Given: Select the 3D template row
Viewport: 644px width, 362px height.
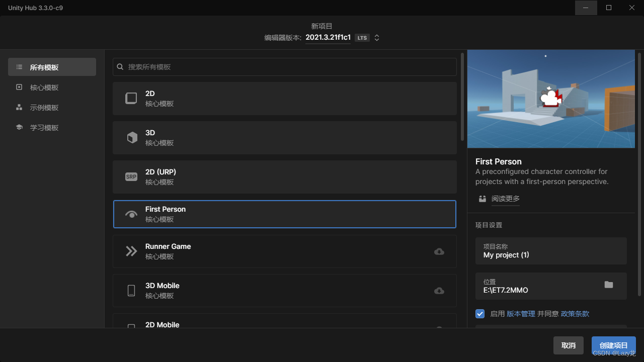Looking at the screenshot, I should (x=285, y=138).
